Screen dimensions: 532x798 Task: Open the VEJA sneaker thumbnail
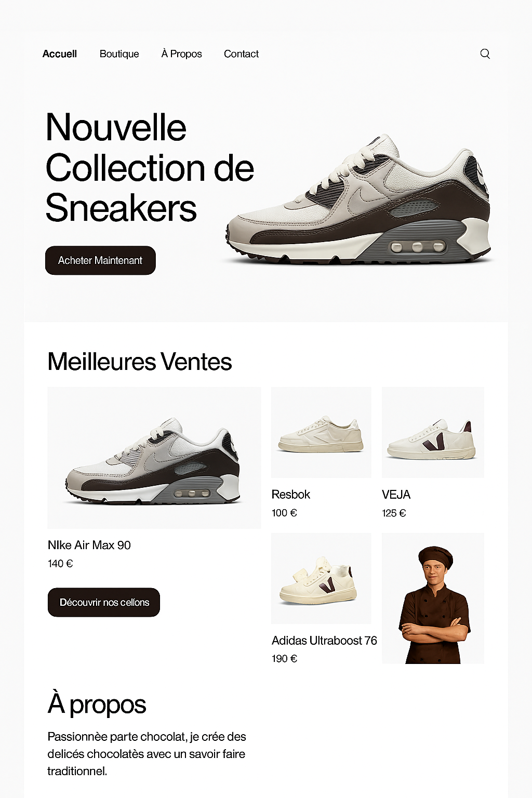[x=433, y=432]
